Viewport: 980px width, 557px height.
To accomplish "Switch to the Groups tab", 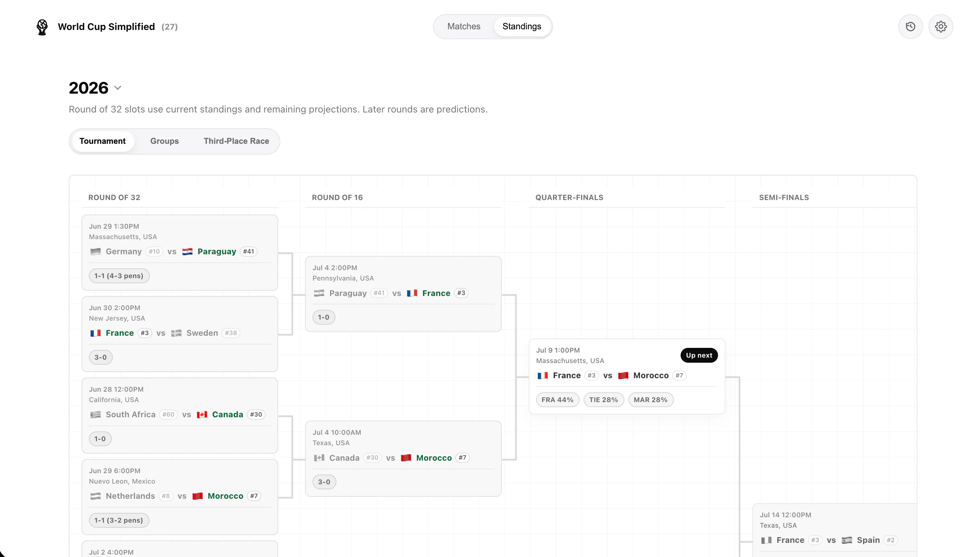I will (x=164, y=141).
